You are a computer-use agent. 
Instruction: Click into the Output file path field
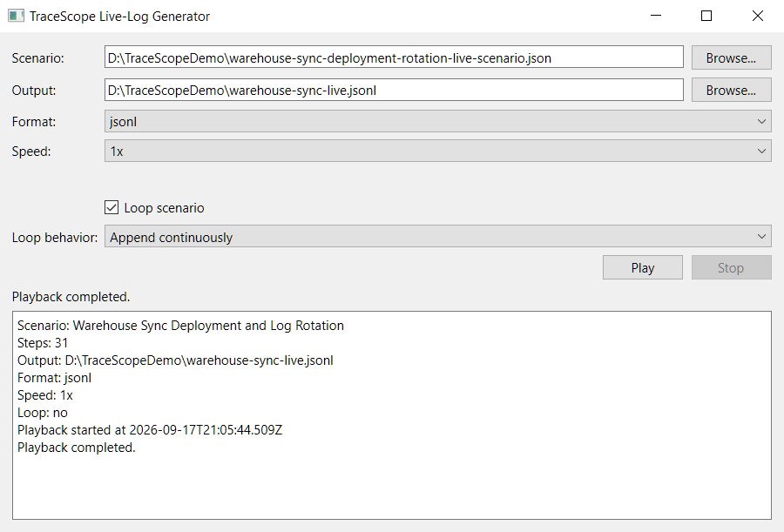[x=394, y=90]
